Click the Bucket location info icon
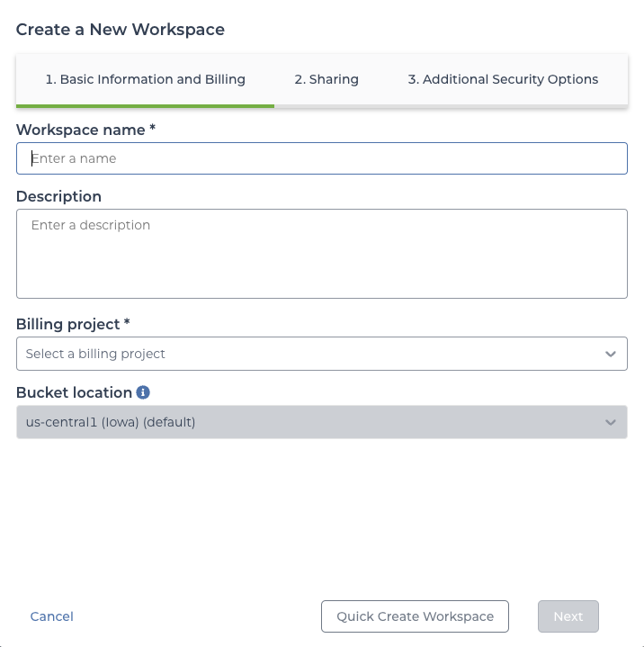 (143, 392)
